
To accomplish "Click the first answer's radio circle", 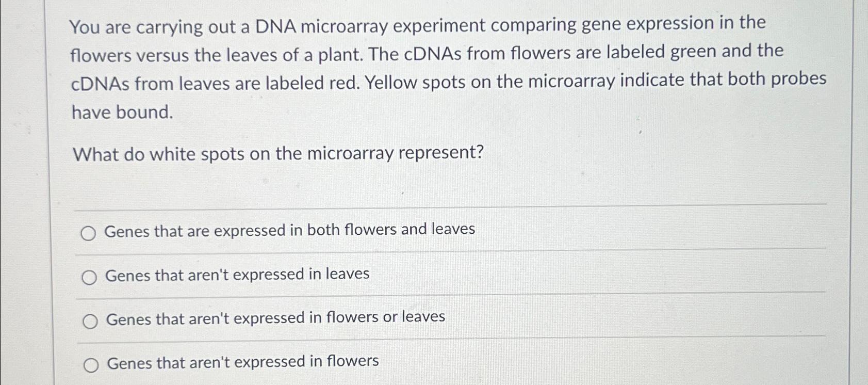I will (90, 233).
